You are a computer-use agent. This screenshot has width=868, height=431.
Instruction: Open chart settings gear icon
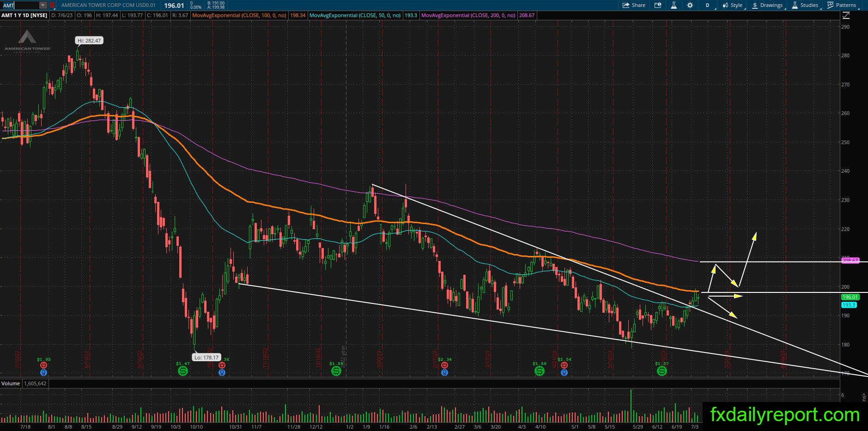690,5
